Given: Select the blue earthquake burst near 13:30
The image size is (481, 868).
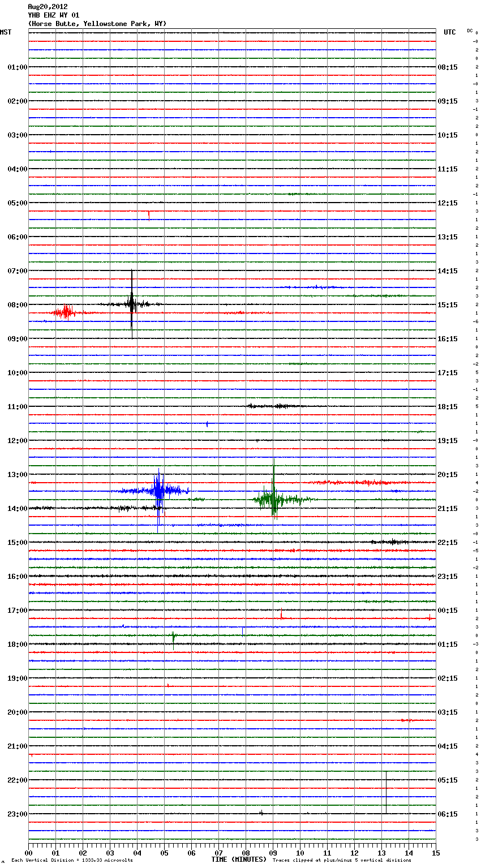Looking at the screenshot, I should 159,491.
